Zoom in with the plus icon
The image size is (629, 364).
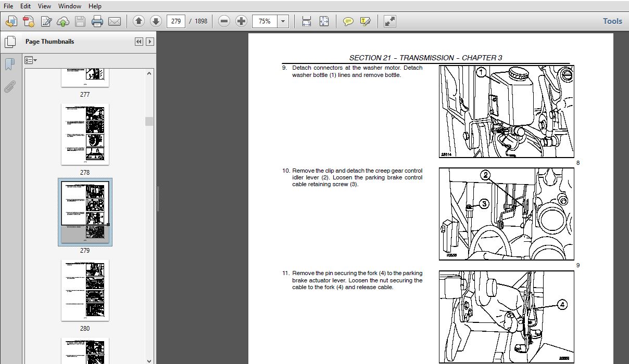point(241,21)
